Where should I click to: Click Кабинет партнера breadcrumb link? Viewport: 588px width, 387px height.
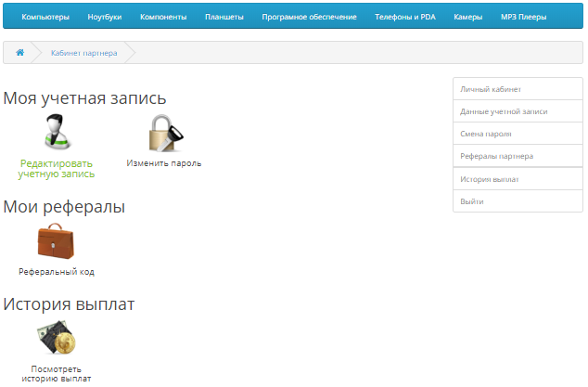pos(90,53)
